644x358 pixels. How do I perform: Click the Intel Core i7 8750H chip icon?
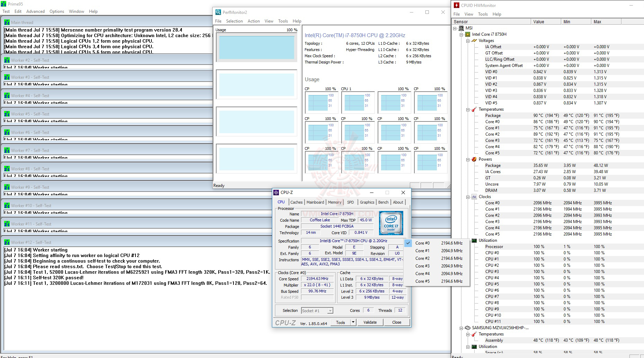(x=468, y=34)
